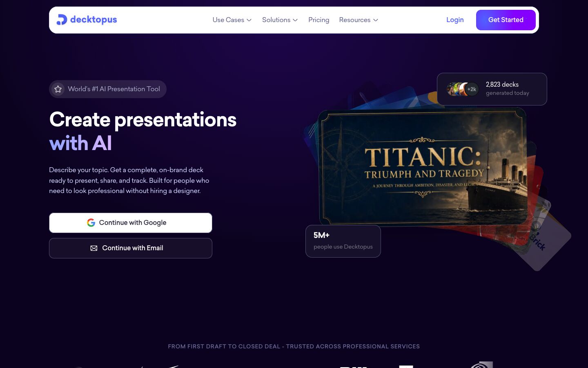The width and height of the screenshot is (588, 368).
Task: Click the "people use Decktopus" label
Action: (343, 247)
